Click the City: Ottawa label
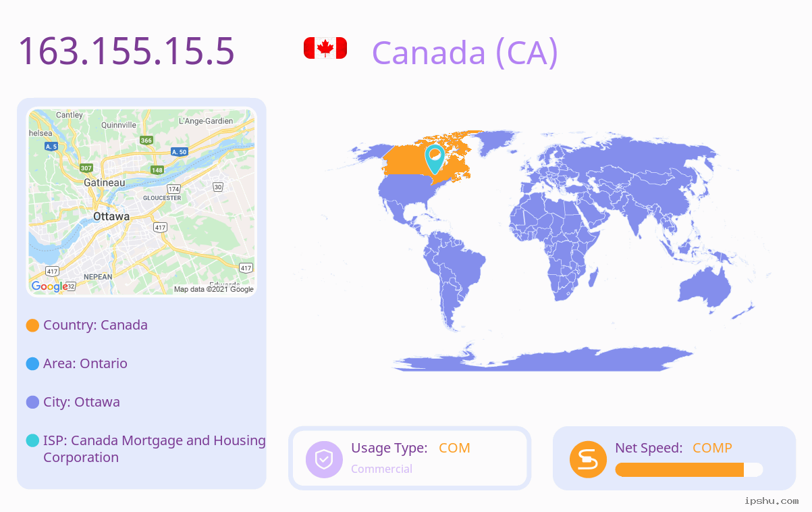 [x=82, y=402]
